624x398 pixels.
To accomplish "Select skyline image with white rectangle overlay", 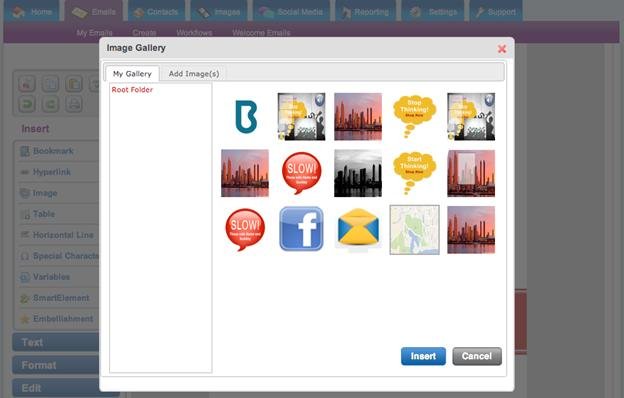I will (471, 173).
